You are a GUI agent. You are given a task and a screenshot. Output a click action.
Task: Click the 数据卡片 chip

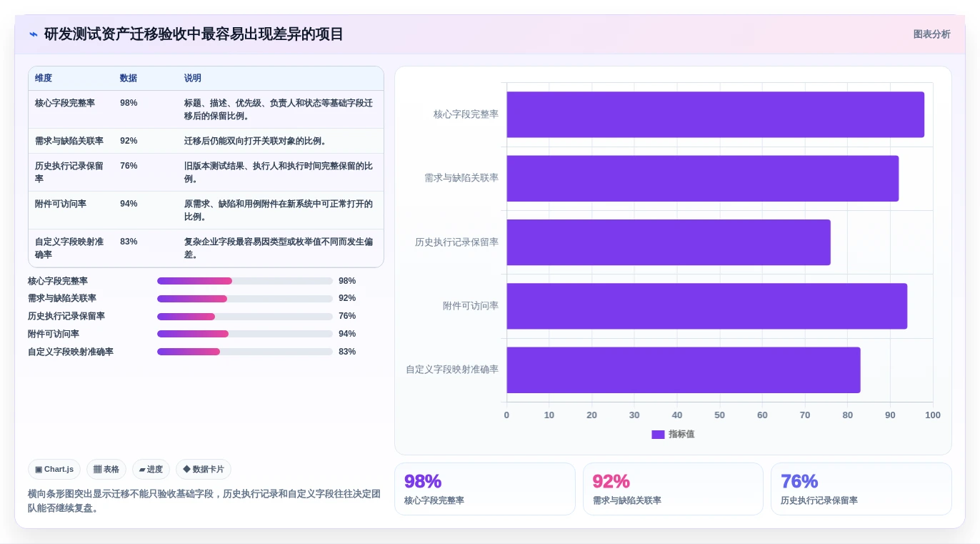[204, 469]
